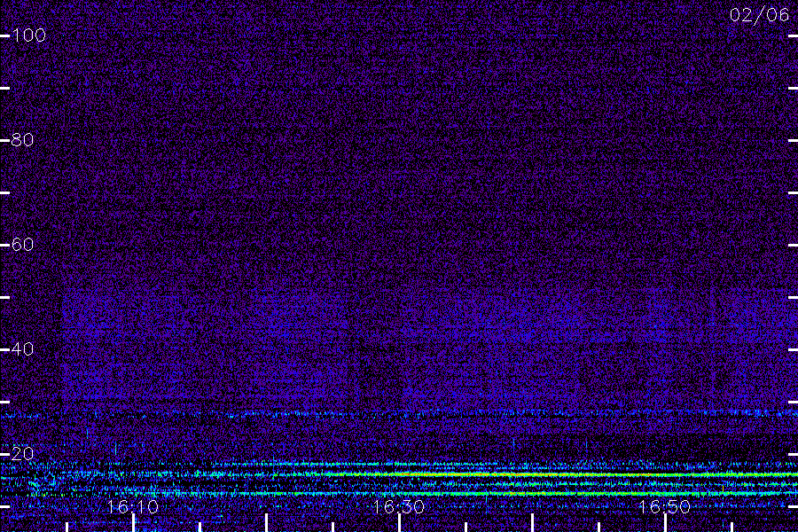Click the 02/06 date label

coord(759,15)
